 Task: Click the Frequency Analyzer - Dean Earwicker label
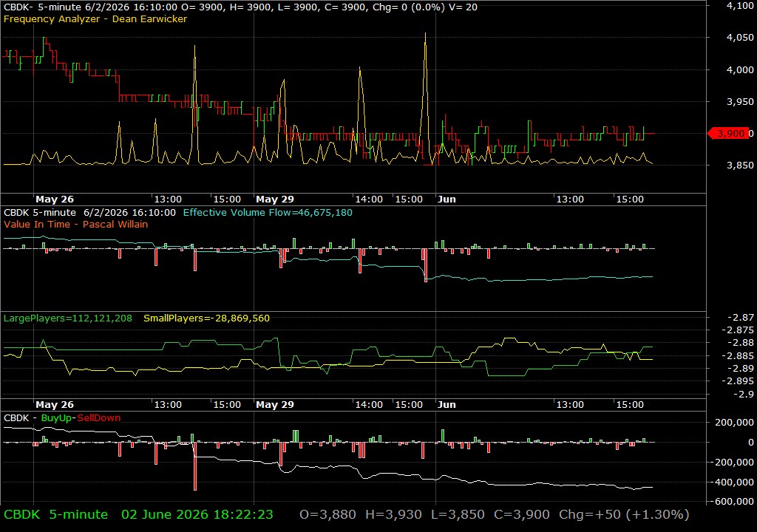coord(95,18)
